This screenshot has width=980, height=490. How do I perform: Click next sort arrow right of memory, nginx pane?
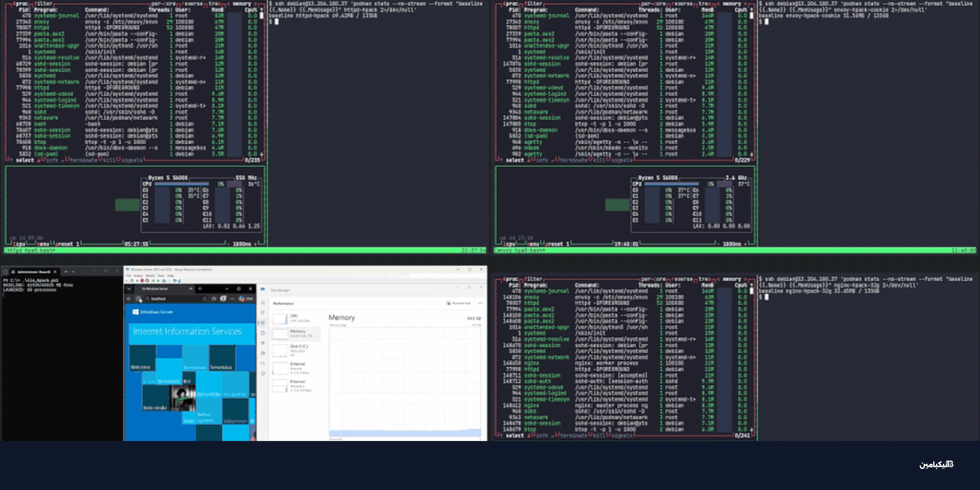(x=746, y=279)
